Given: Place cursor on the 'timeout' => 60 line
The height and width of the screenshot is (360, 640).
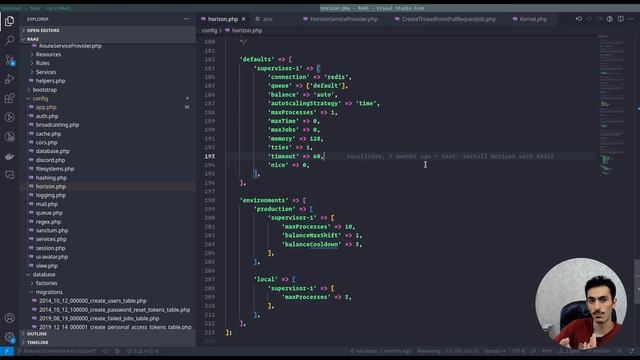Looking at the screenshot, I should [x=296, y=156].
